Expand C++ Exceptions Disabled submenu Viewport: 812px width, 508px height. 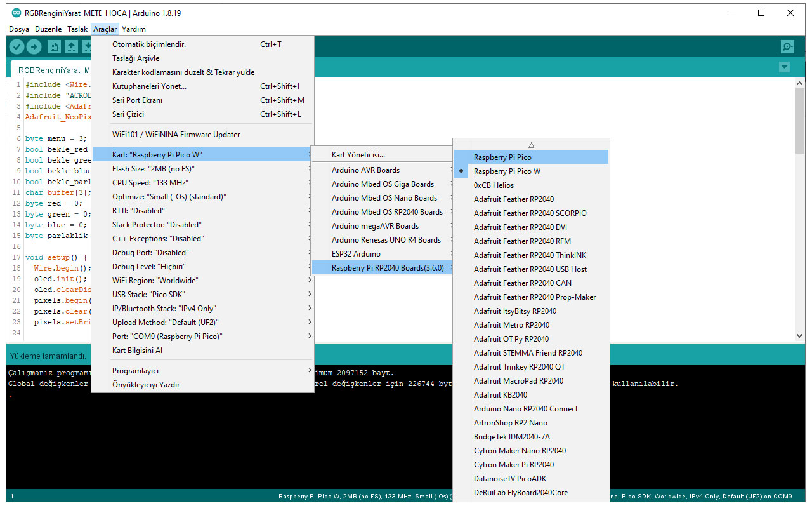(202, 239)
